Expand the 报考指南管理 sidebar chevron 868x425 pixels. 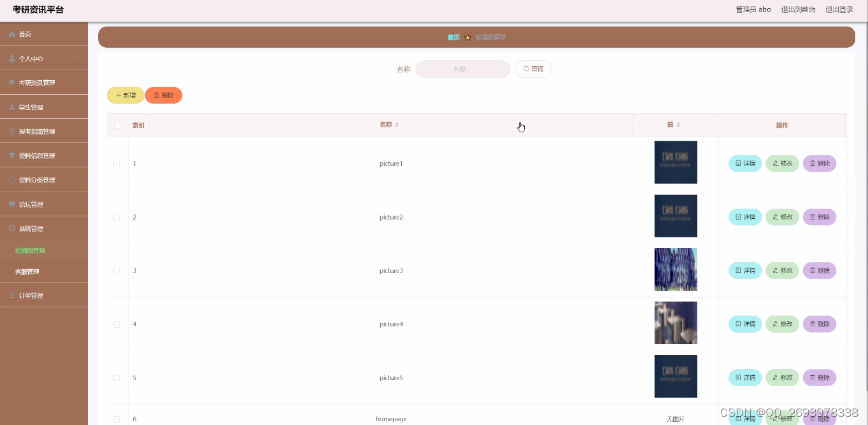(x=76, y=131)
